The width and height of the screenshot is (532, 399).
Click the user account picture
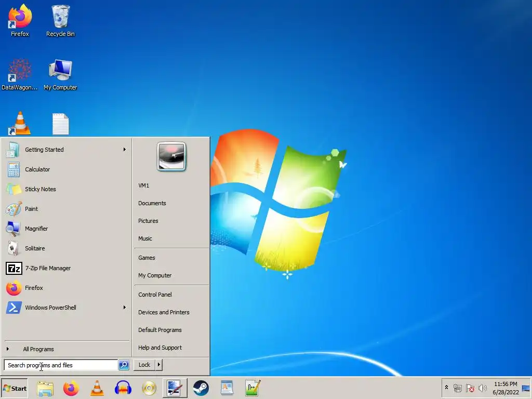tap(171, 156)
